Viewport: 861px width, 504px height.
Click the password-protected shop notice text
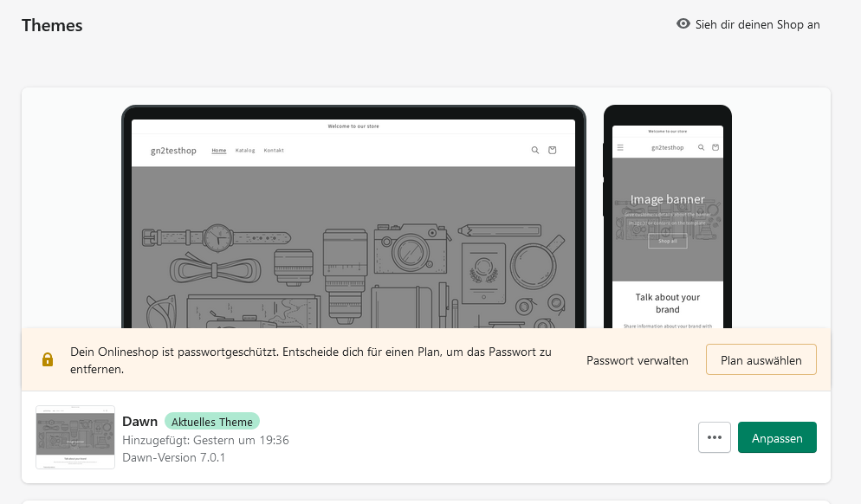coord(311,360)
